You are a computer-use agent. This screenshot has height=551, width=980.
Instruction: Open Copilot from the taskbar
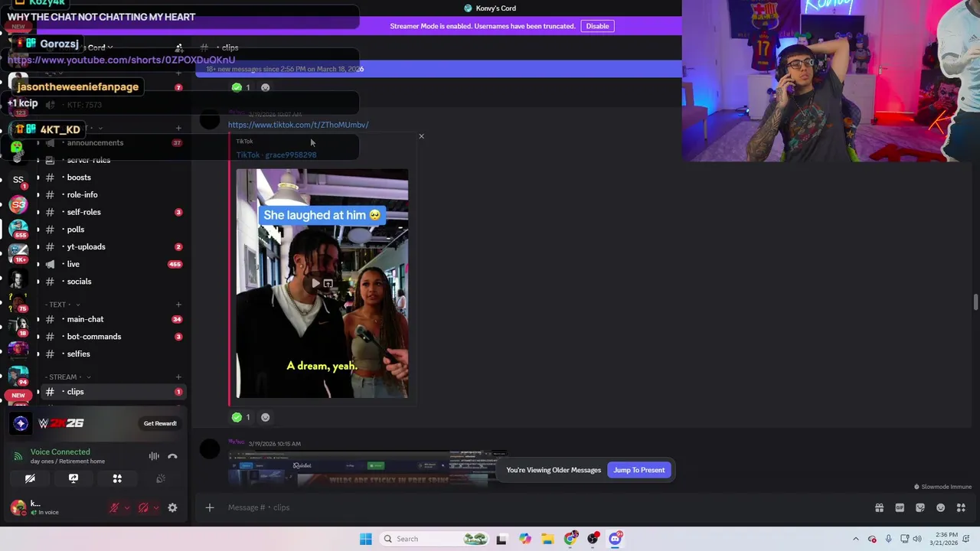(524, 539)
